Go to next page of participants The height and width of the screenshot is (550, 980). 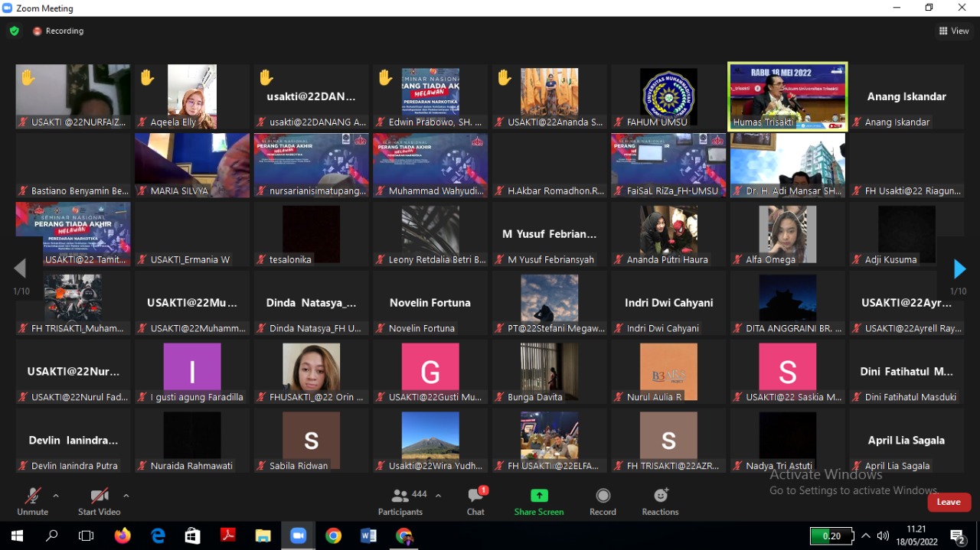(959, 268)
